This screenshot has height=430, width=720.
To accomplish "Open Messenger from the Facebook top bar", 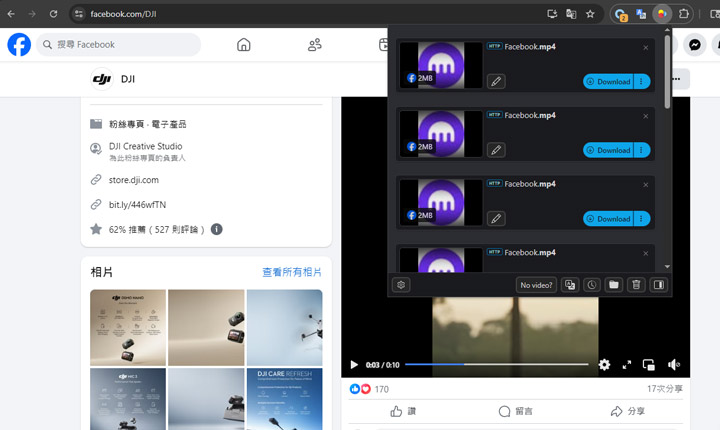I will 695,45.
